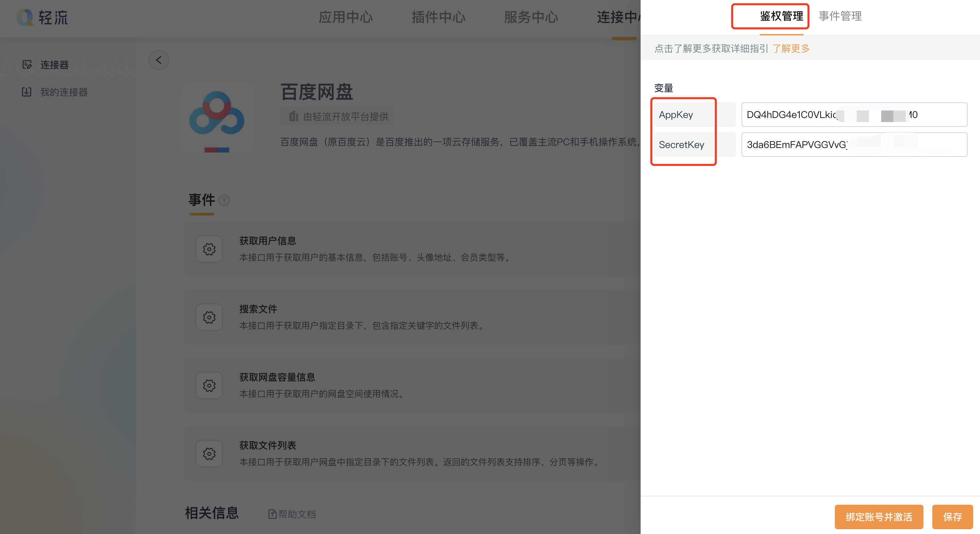Screen dimensions: 980x534
Task: Open 连接中心 in top navigation
Action: click(x=618, y=17)
